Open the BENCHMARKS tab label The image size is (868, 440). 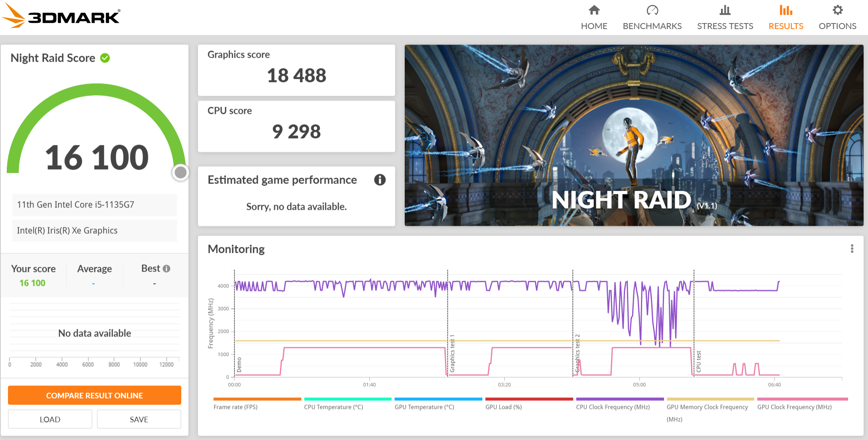pyautogui.click(x=652, y=26)
